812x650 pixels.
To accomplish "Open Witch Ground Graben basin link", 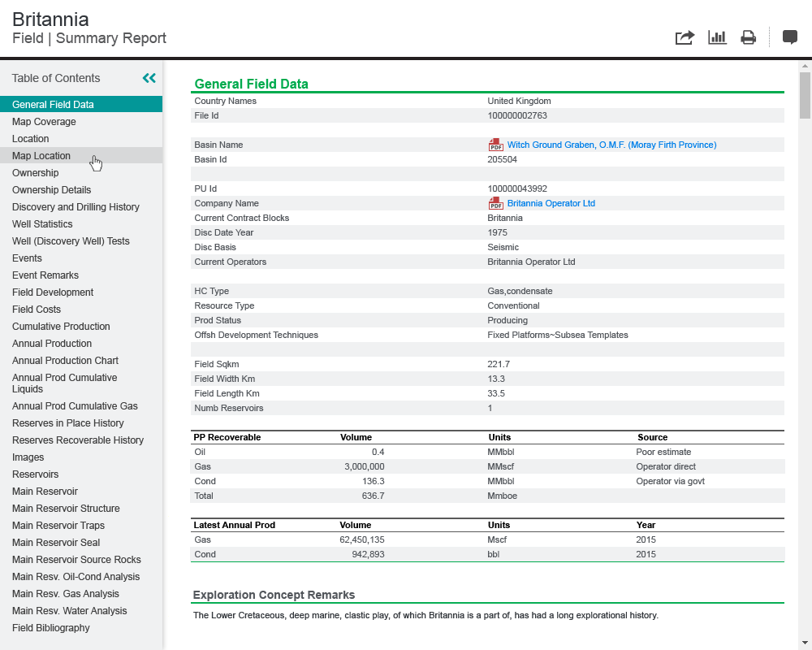I will 611,145.
